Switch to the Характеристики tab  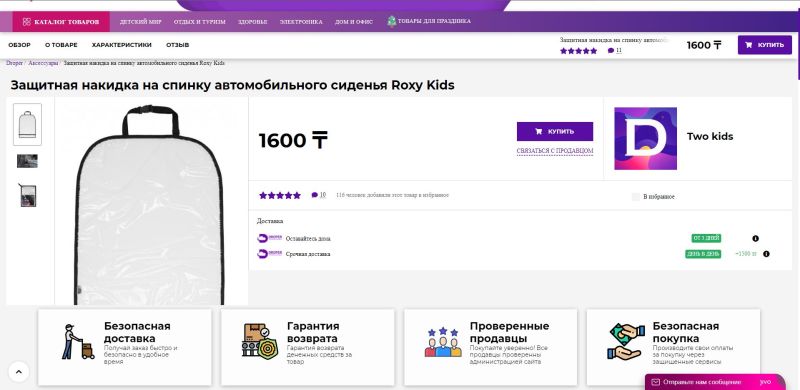tap(121, 45)
